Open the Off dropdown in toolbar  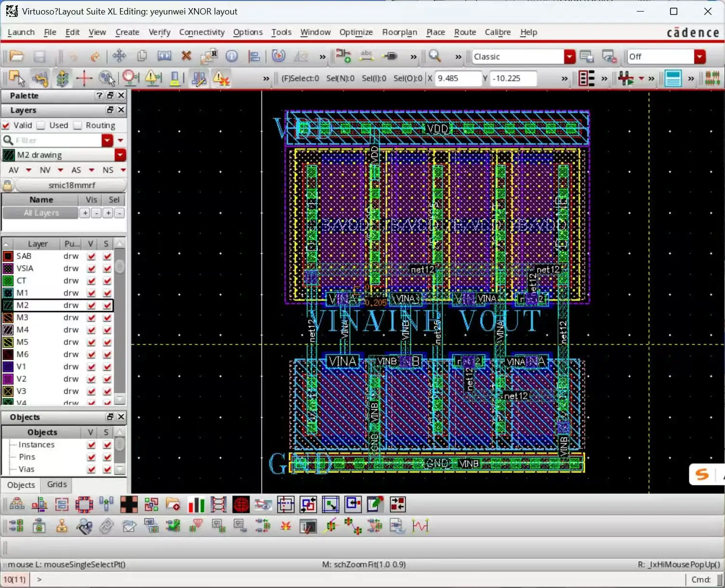point(699,56)
